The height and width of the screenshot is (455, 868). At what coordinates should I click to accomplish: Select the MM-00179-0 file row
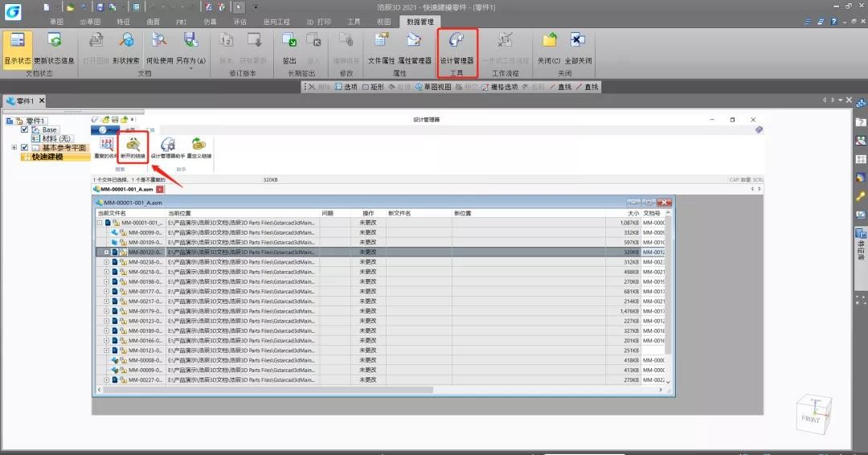(380, 311)
